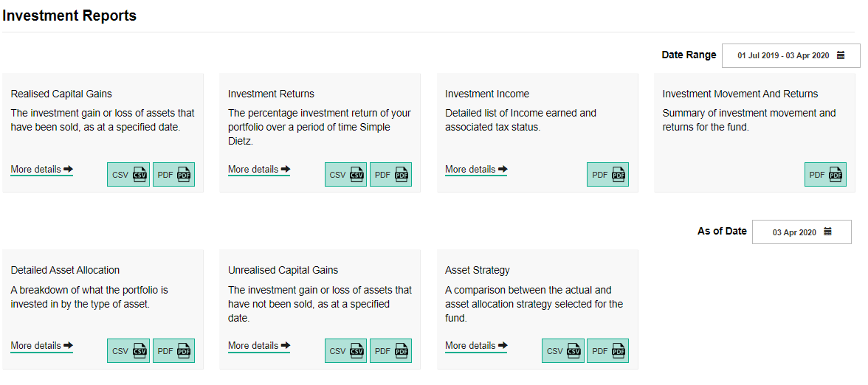Open More details for Realised Capital Gains
The width and height of the screenshot is (868, 385).
pyautogui.click(x=41, y=170)
